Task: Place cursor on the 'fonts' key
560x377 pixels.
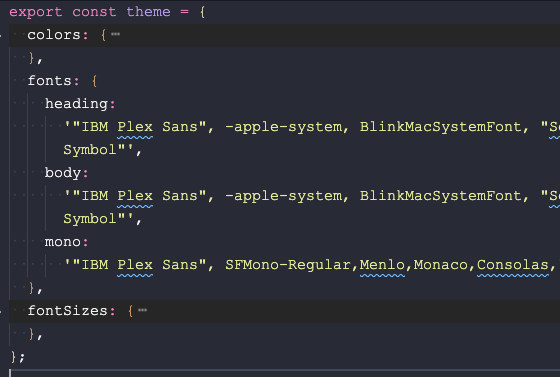Action: click(x=50, y=81)
